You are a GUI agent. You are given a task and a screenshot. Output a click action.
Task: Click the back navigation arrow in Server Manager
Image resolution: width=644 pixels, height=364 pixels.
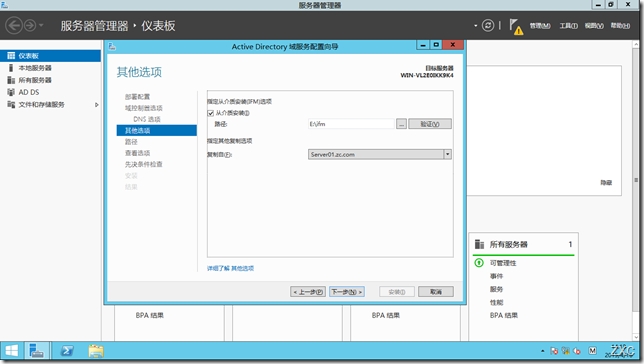point(14,25)
